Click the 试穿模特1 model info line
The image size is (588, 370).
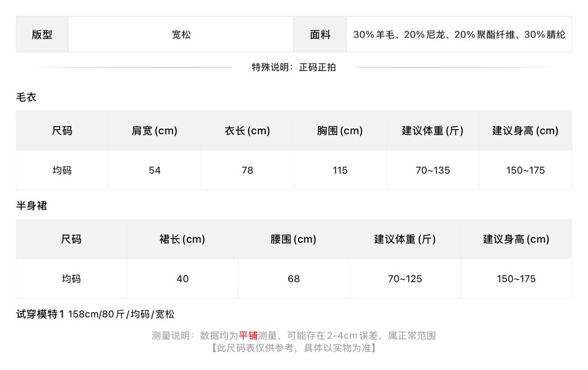tap(95, 314)
